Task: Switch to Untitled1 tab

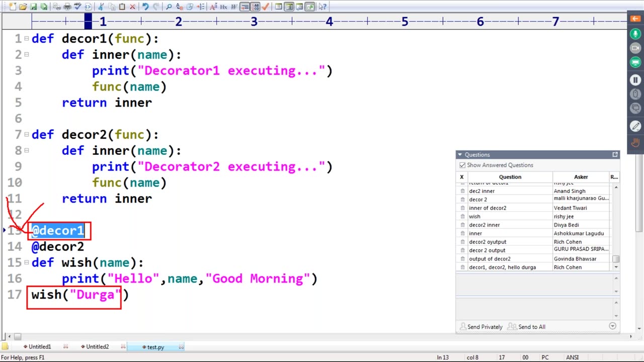Action: pyautogui.click(x=39, y=347)
